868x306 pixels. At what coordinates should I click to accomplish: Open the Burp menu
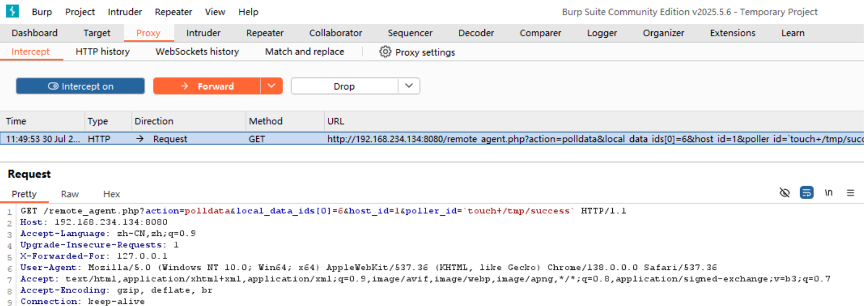[42, 12]
